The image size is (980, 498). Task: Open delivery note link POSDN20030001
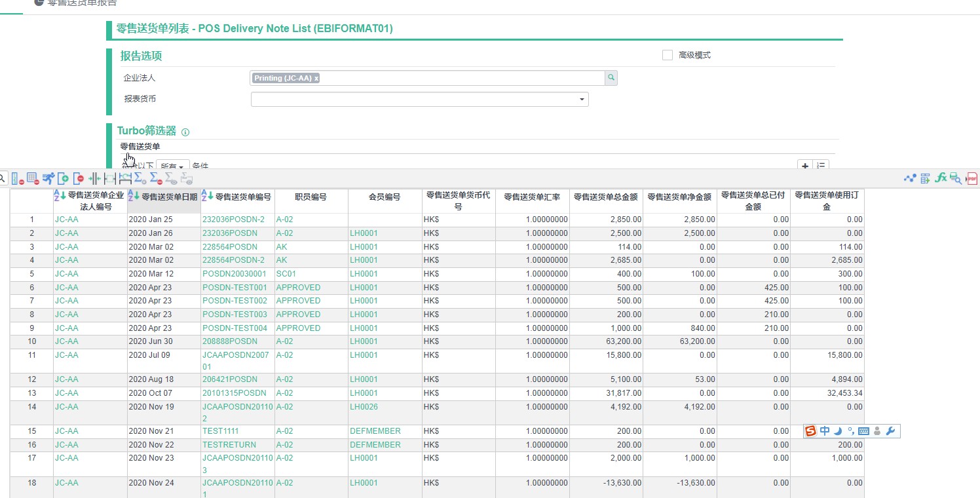[235, 274]
